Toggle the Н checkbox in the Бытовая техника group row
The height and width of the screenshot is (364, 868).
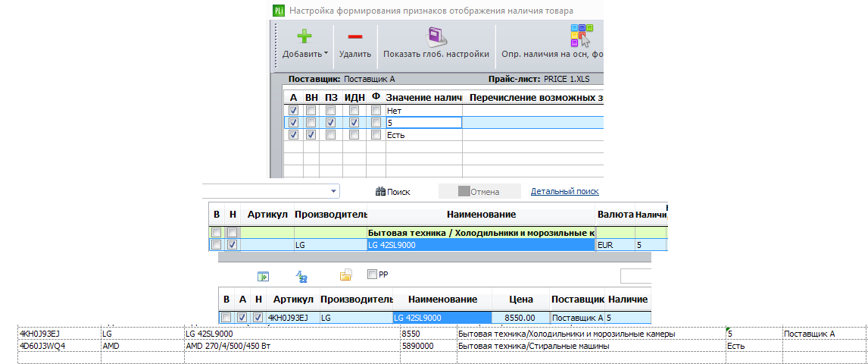click(233, 232)
